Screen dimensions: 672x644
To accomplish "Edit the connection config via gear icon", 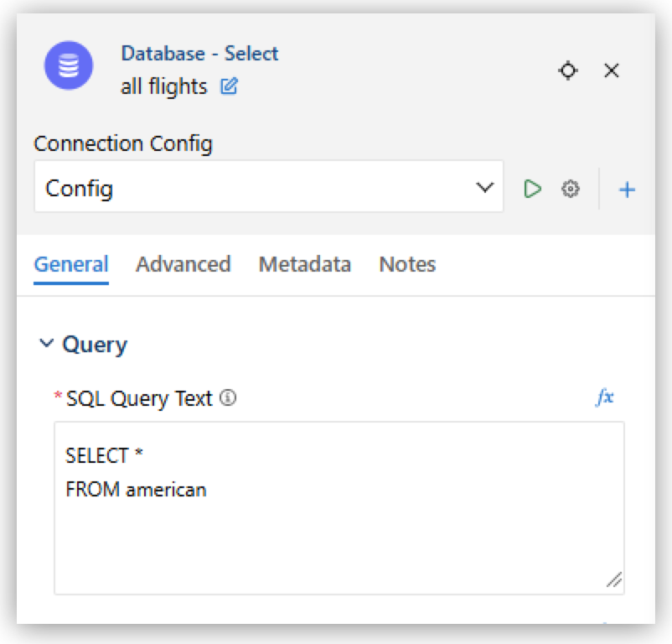I will click(x=571, y=189).
